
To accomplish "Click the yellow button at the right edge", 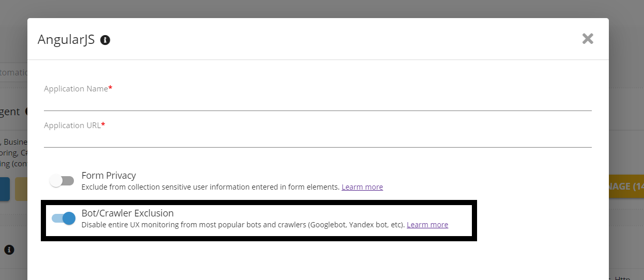I will click(626, 186).
